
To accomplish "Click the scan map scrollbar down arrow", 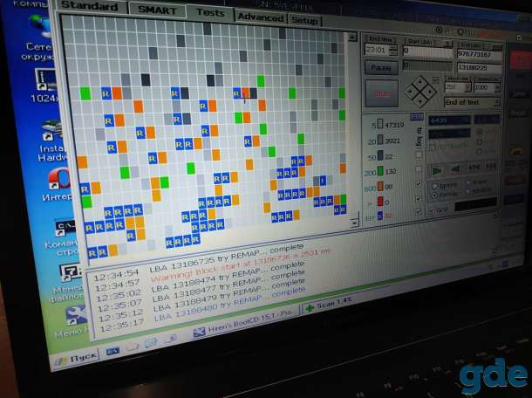I will tap(355, 223).
